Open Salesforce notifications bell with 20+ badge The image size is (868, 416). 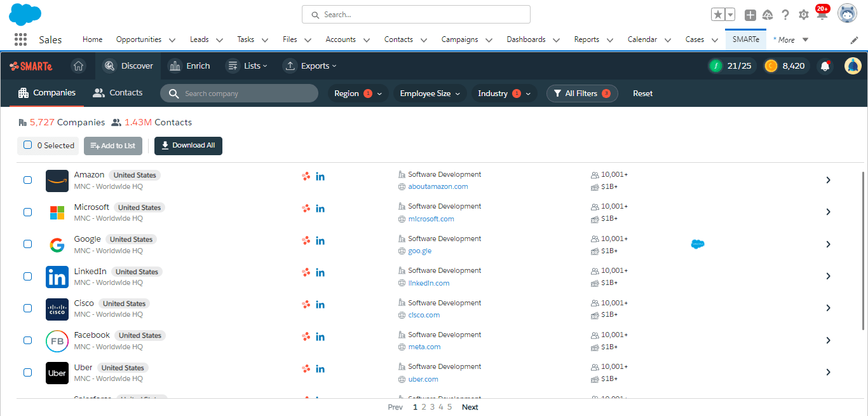coord(822,14)
